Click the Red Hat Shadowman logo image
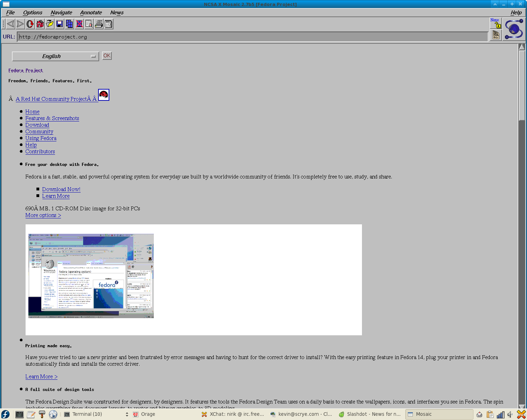Image resolution: width=527 pixels, height=420 pixels. [104, 95]
